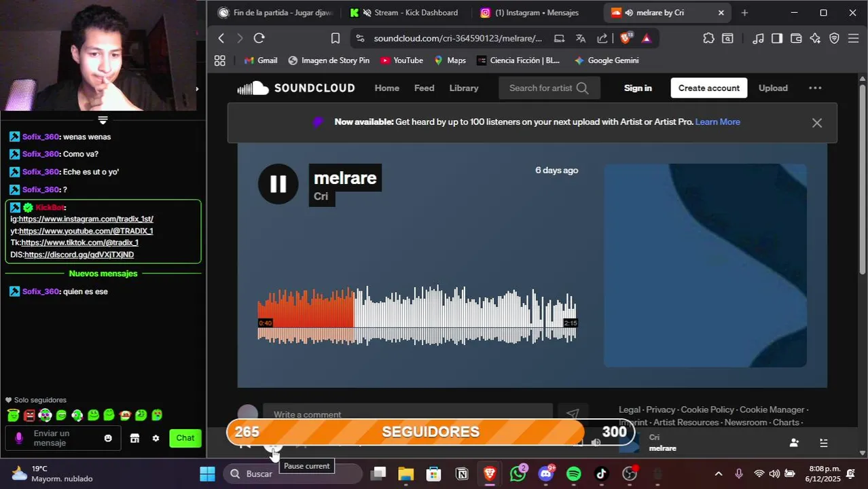The width and height of the screenshot is (868, 489).
Task: Open the Brave Rewards triangle icon
Action: (x=646, y=39)
